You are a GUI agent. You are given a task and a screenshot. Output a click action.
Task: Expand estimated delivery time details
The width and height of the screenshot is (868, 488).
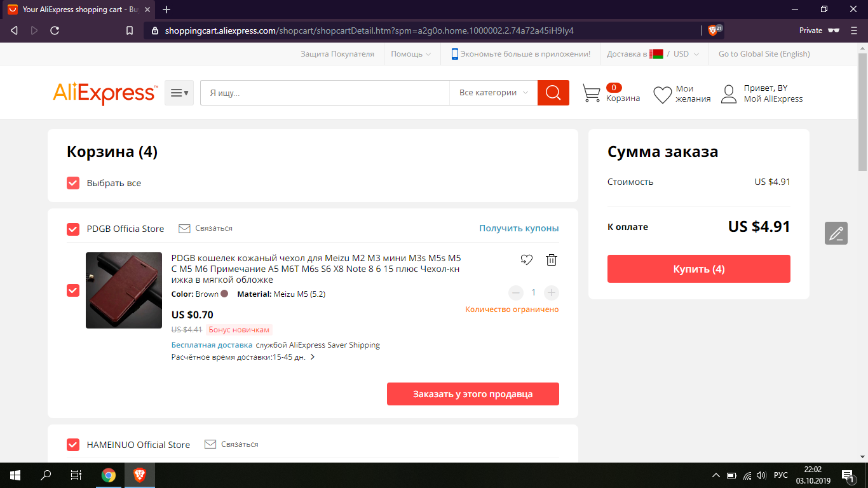(313, 357)
